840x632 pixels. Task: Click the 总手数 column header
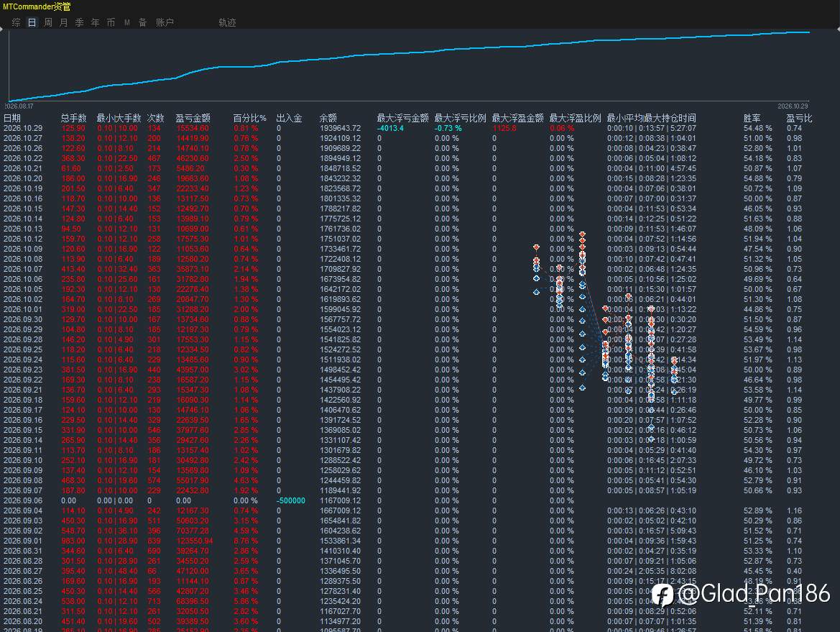coord(74,118)
